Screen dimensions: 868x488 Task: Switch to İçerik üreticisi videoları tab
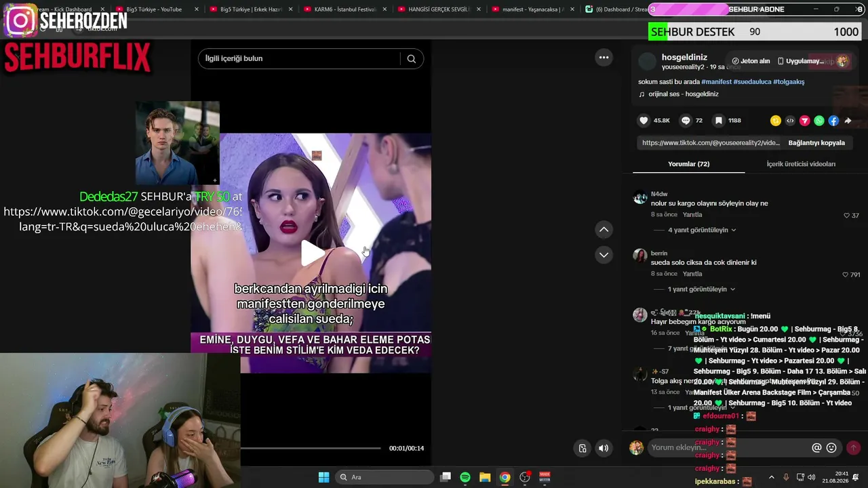pos(801,164)
